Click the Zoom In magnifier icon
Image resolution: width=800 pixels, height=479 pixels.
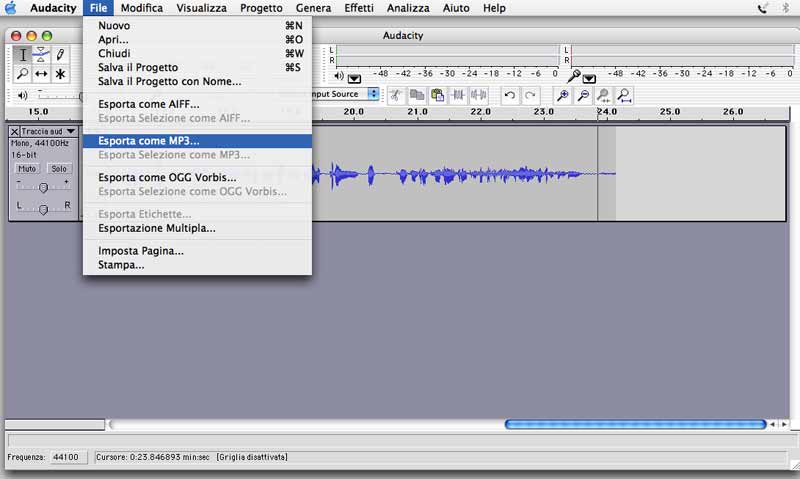coord(563,95)
